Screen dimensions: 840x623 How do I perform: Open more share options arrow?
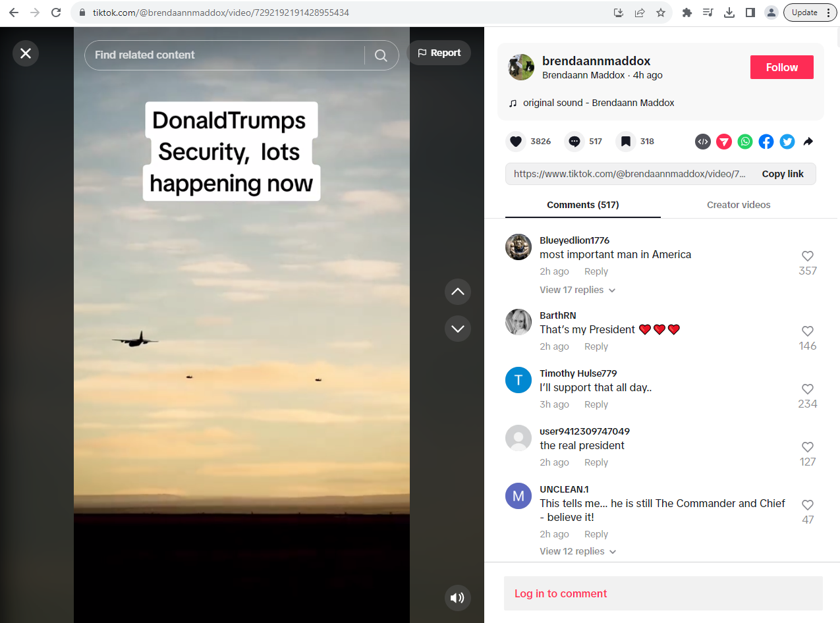pyautogui.click(x=808, y=142)
